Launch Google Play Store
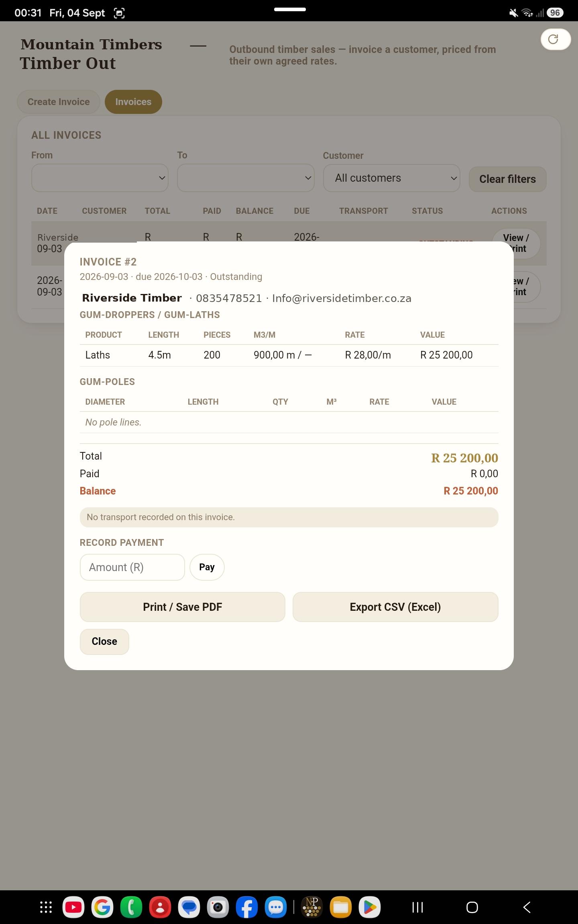The height and width of the screenshot is (924, 578). point(370,907)
